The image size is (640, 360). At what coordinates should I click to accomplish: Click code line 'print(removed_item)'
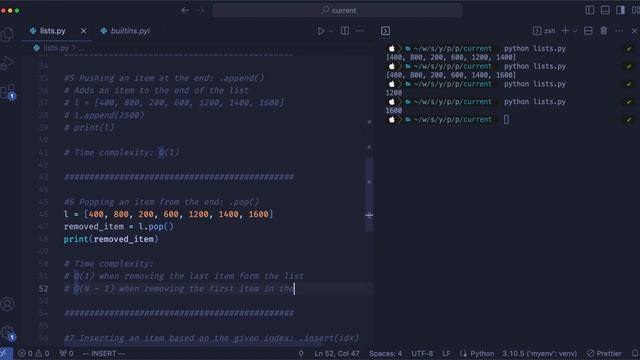[111, 239]
